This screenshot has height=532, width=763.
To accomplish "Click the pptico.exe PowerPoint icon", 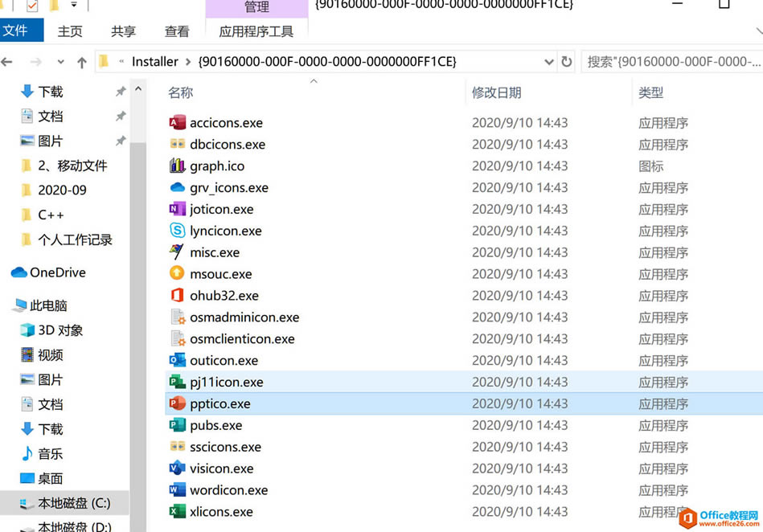I will [x=177, y=403].
